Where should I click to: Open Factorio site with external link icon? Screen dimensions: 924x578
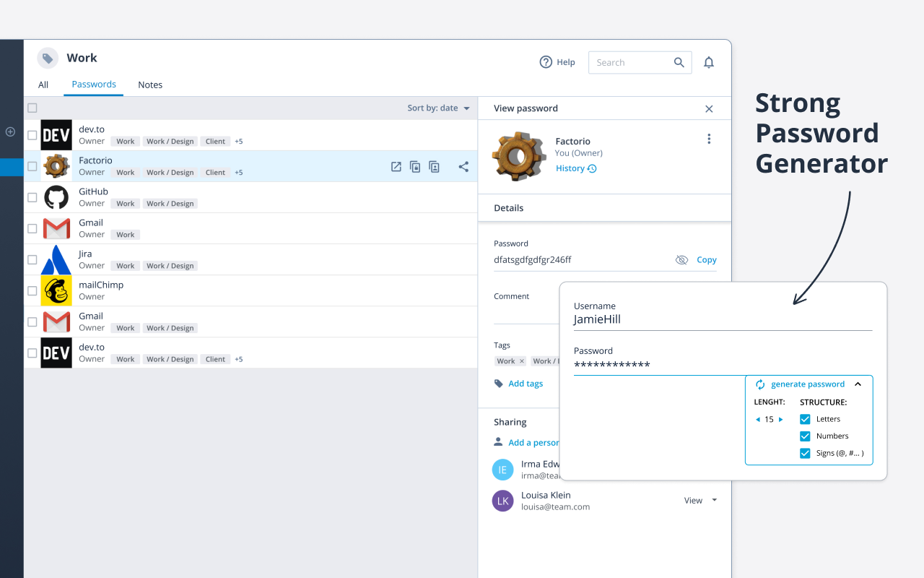tap(396, 167)
